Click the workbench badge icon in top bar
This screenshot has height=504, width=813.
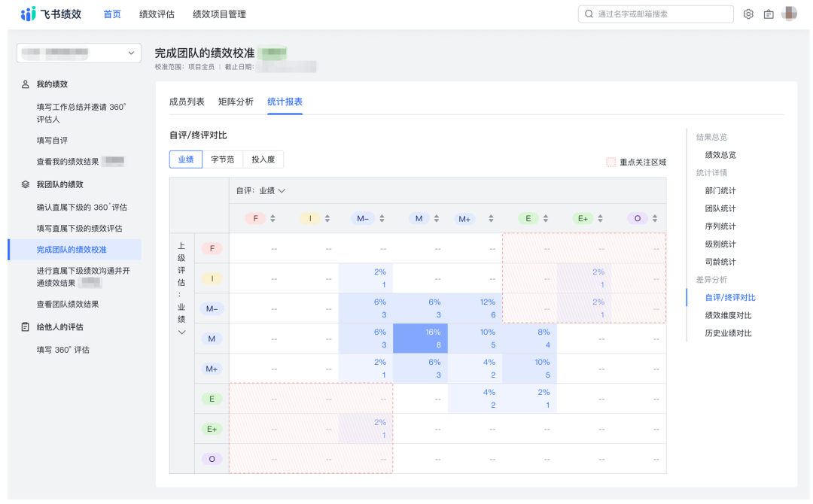coord(769,14)
